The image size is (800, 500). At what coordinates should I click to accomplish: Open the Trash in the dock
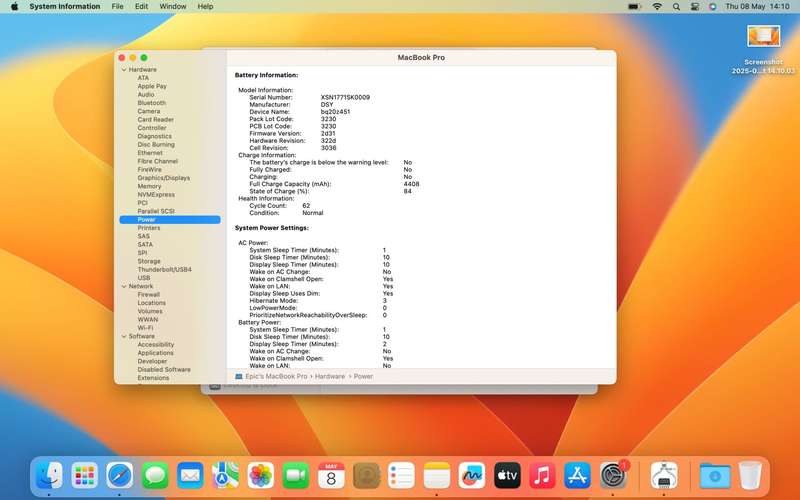coord(750,475)
